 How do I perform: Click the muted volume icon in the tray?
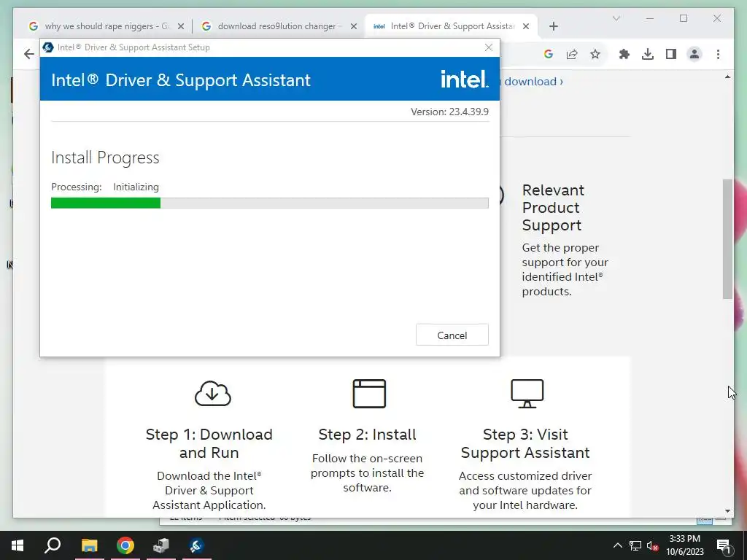tap(652, 545)
